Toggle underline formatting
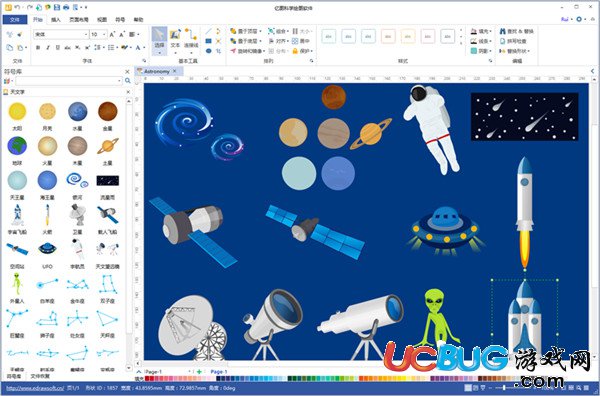 click(57, 48)
